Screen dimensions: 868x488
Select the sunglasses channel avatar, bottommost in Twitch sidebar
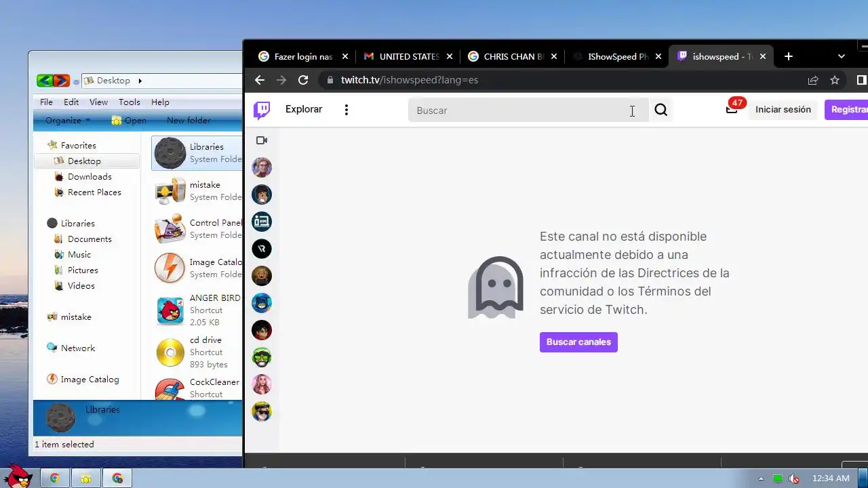[x=262, y=411]
